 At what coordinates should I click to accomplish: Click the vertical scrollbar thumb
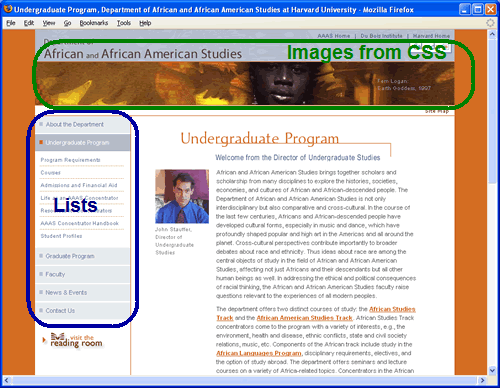[x=492, y=111]
